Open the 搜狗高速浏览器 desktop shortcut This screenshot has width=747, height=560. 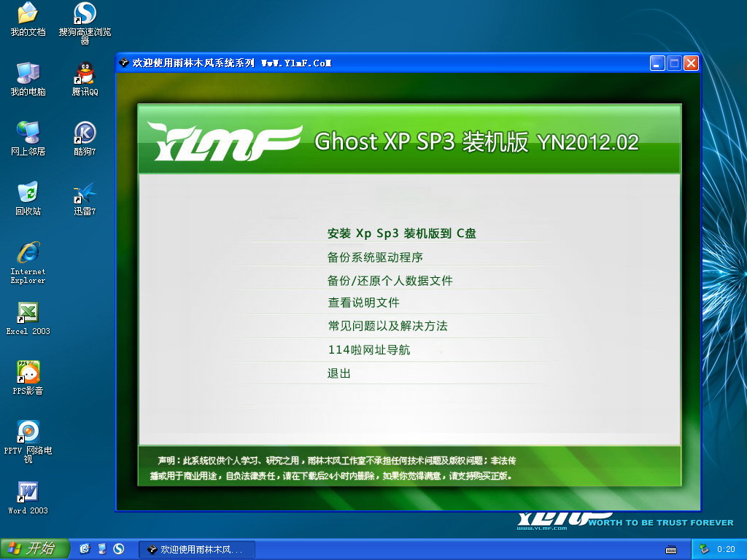tap(85, 22)
